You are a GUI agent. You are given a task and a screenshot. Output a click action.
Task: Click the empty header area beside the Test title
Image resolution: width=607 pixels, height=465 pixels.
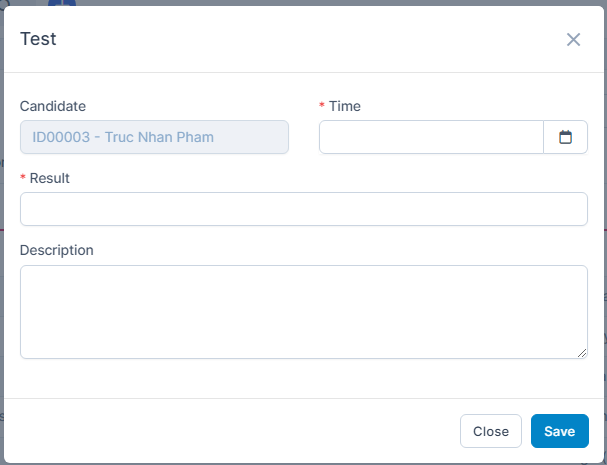click(300, 40)
